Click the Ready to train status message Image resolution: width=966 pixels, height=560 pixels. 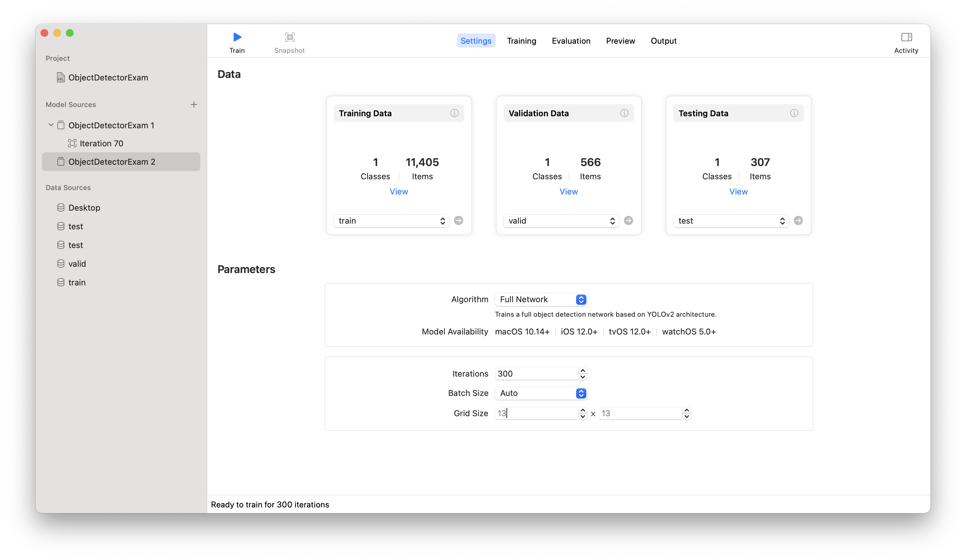click(x=270, y=505)
